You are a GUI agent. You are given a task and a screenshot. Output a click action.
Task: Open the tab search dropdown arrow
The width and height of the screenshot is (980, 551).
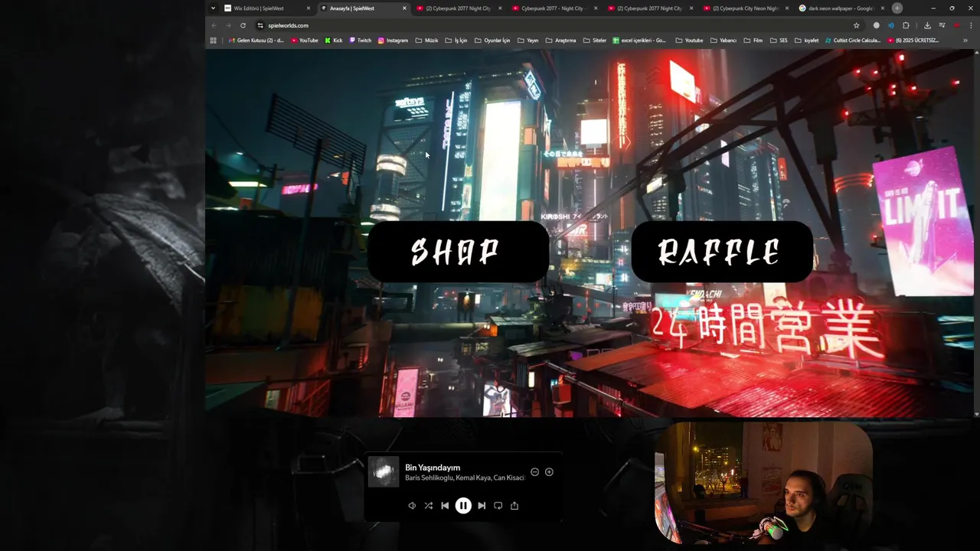click(213, 8)
